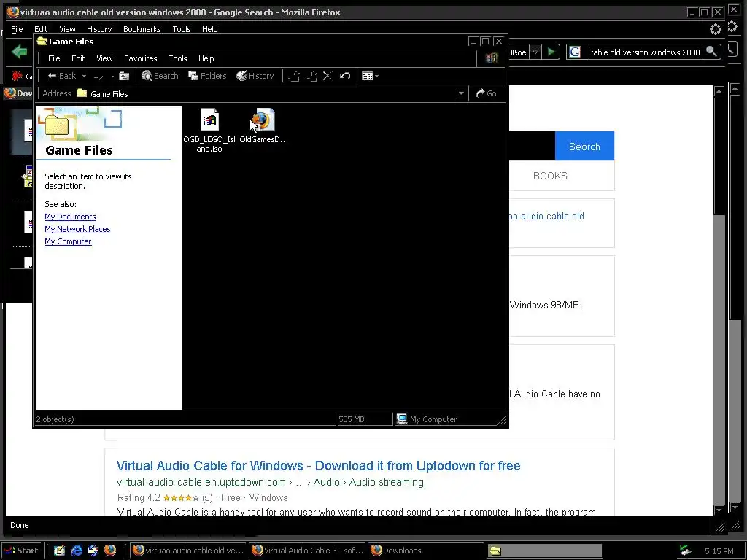Switch to Downloads taskbar button
This screenshot has height=560, width=747.
click(x=426, y=551)
